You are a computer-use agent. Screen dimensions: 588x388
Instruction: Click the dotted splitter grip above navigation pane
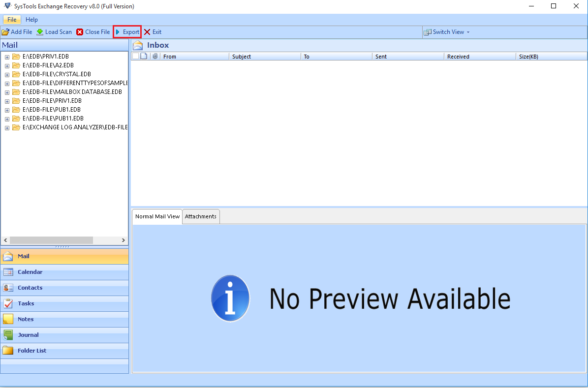point(62,247)
